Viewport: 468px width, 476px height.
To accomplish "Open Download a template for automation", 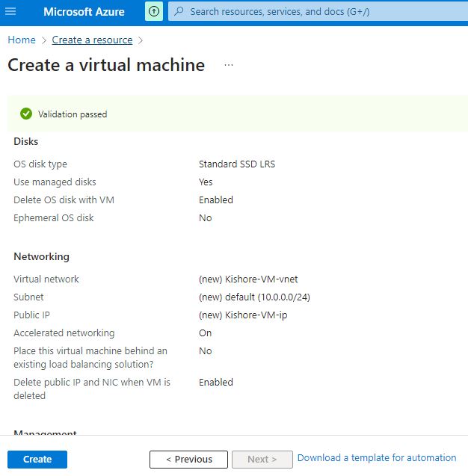I will click(377, 458).
